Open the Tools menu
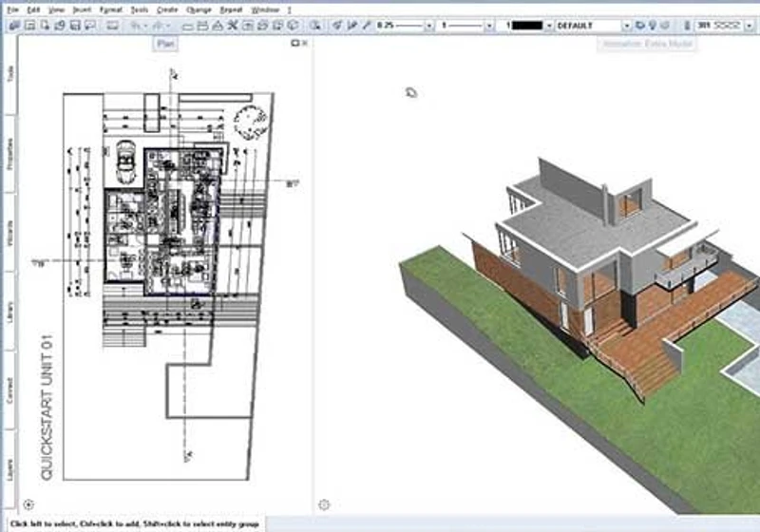 pos(139,9)
